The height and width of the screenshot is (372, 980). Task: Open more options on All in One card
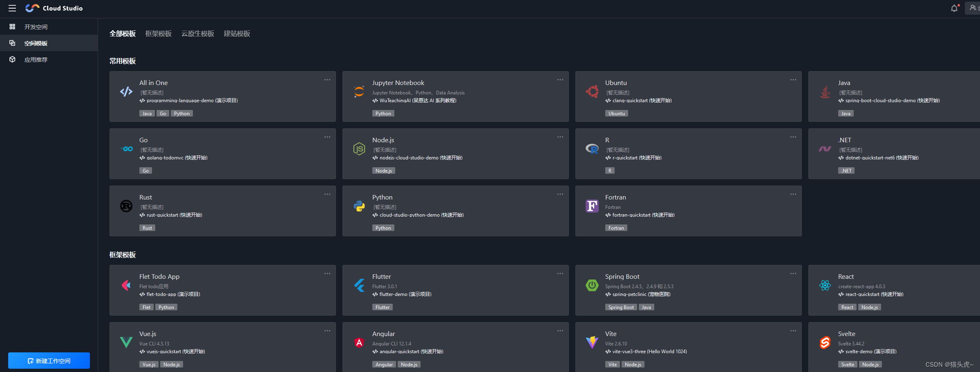pyautogui.click(x=327, y=80)
